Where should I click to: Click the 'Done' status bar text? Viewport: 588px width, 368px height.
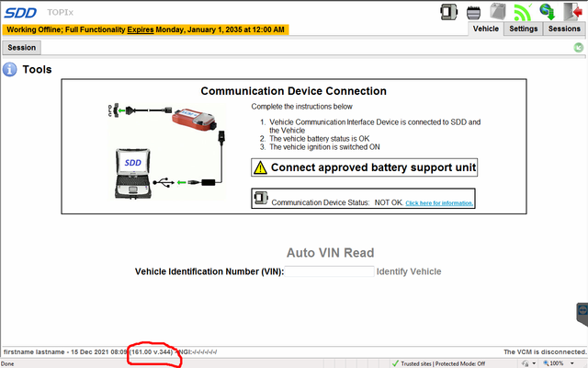point(7,363)
